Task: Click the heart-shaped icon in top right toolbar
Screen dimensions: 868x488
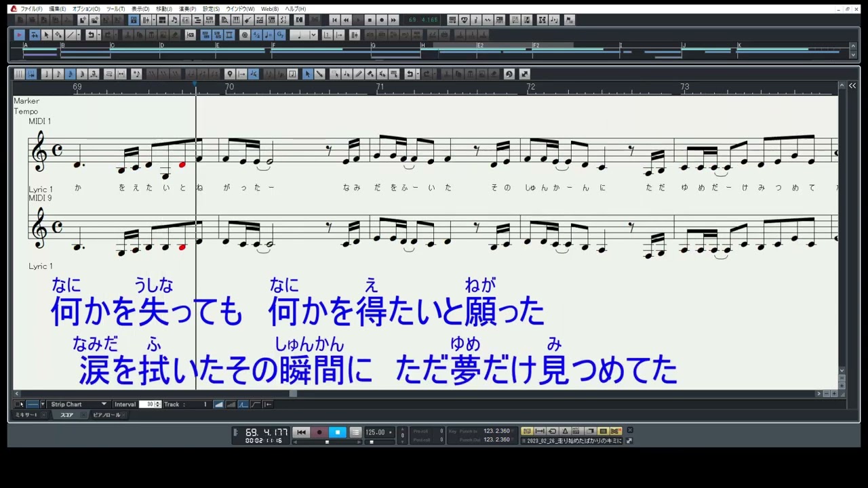Action: pos(465,20)
